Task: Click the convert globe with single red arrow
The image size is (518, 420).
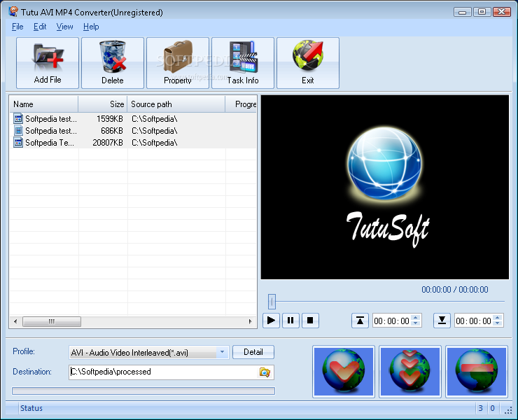Action: pyautogui.click(x=344, y=372)
